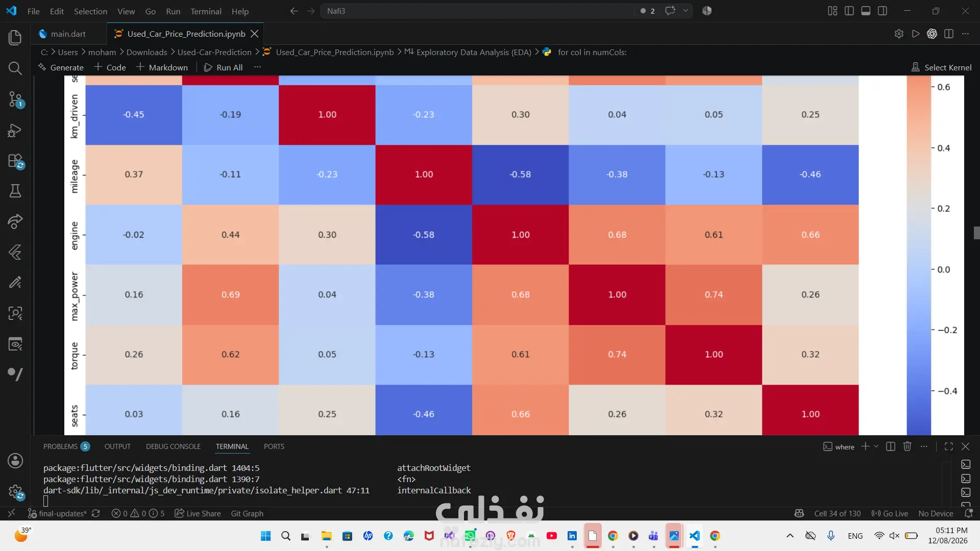Click the Run All button
This screenshot has width=980, height=551.
point(223,67)
